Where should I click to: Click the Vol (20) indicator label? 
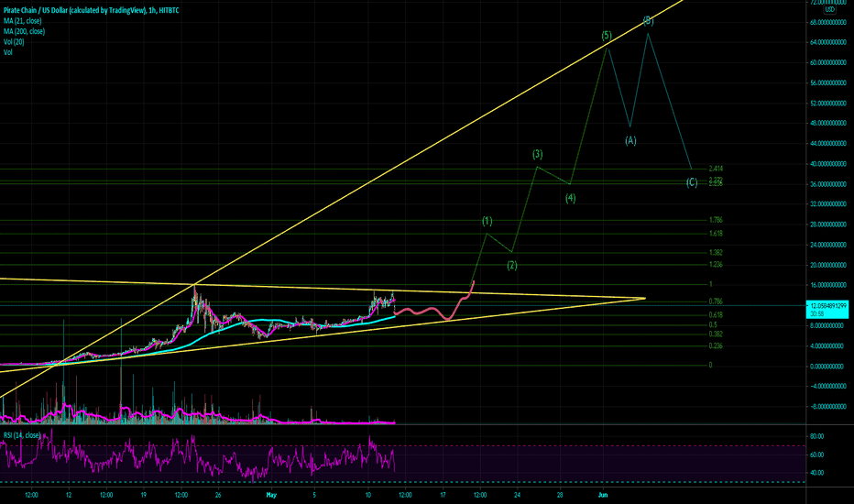[14, 41]
